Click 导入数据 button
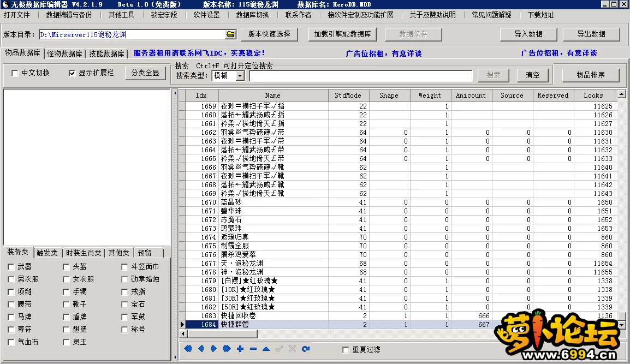Viewport: 630px width, 364px height. [528, 34]
